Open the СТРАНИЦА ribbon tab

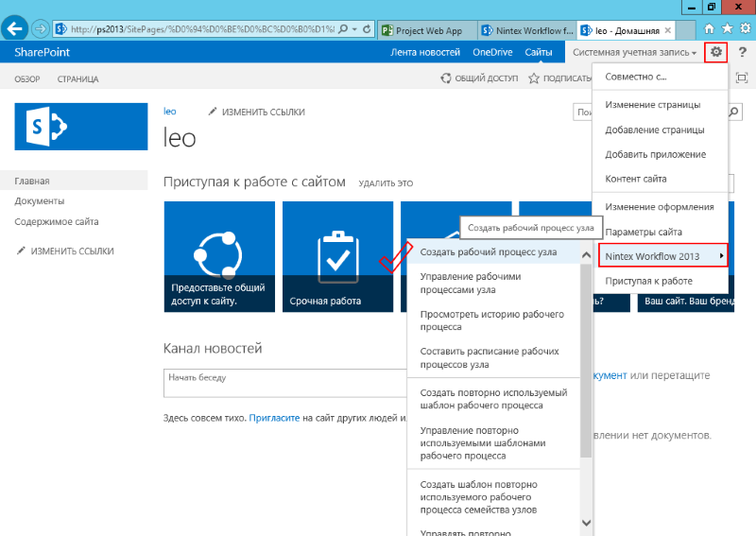[x=77, y=79]
